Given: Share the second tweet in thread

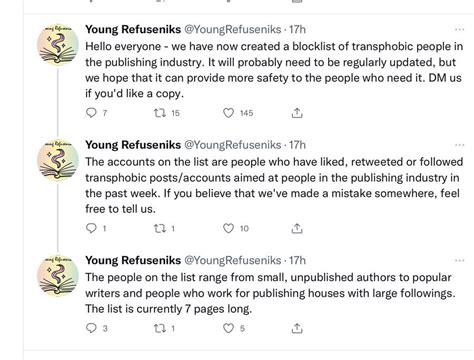Looking at the screenshot, I should (x=297, y=228).
